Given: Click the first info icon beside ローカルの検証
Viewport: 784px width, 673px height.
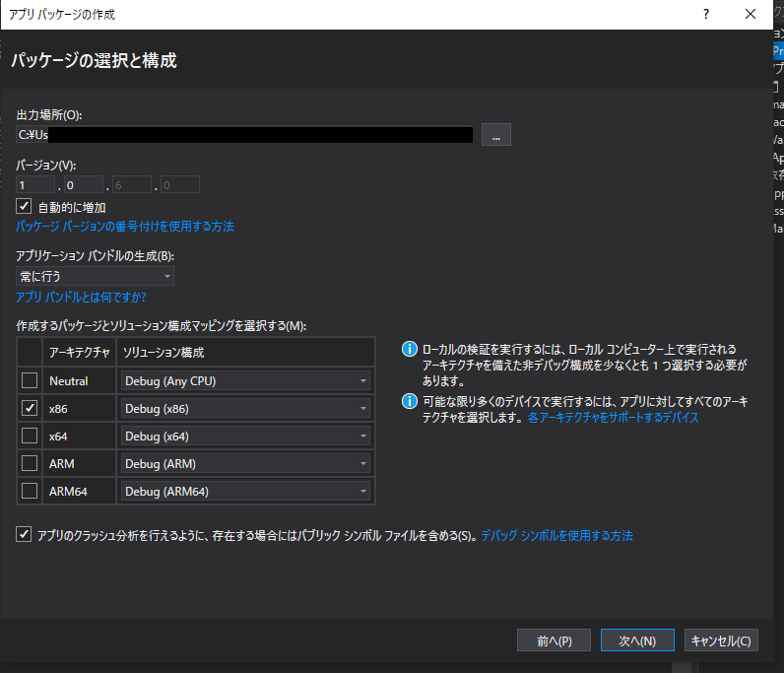Looking at the screenshot, I should coord(410,349).
